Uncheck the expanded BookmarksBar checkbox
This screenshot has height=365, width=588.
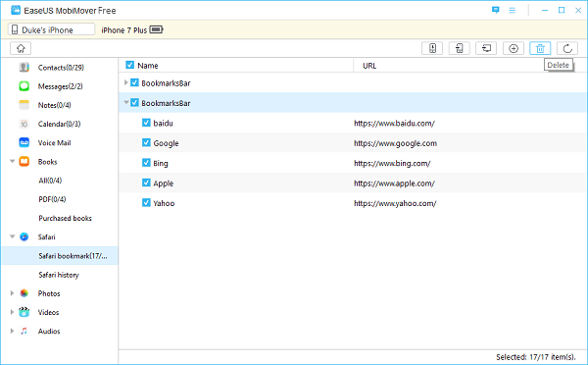(x=134, y=102)
